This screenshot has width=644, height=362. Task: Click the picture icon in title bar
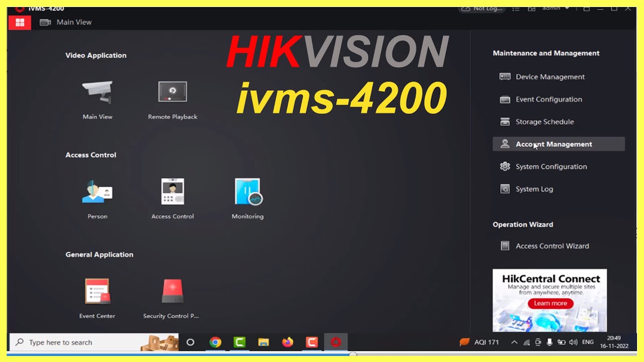(531, 9)
